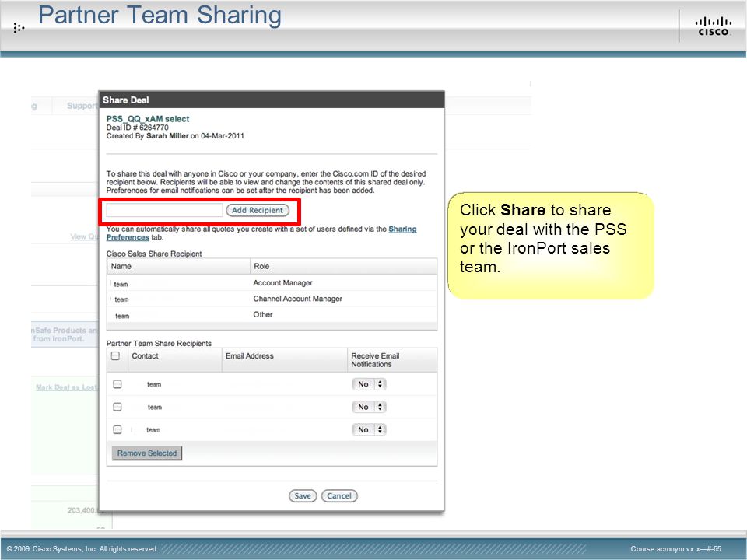Check the second team recipient checkbox

coord(117,407)
